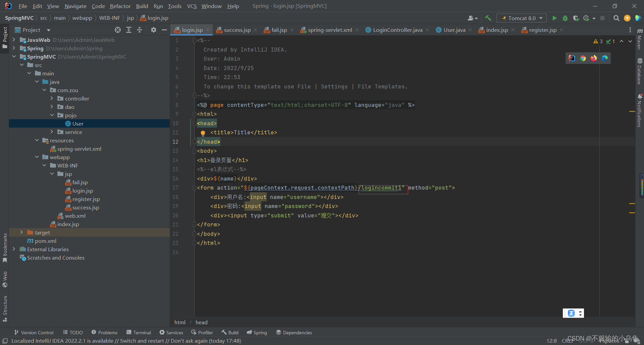The height and width of the screenshot is (345, 644).
Task: Open the File menu
Action: tap(23, 6)
